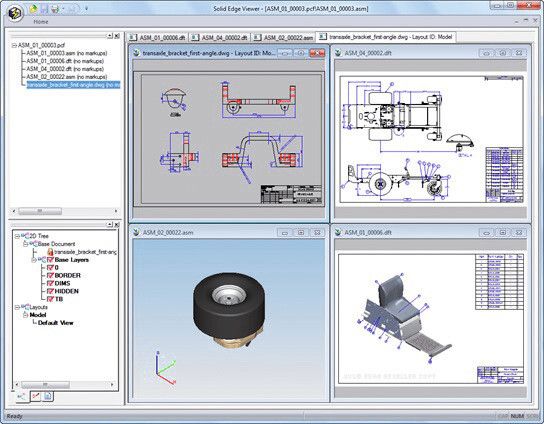Toggle visibility of TB layer
The width and height of the screenshot is (544, 424).
point(50,299)
